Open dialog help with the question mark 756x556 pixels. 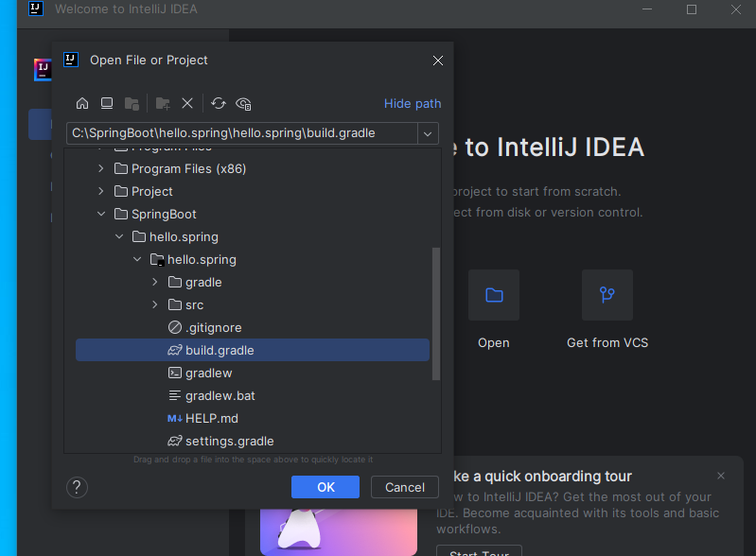pyautogui.click(x=78, y=487)
